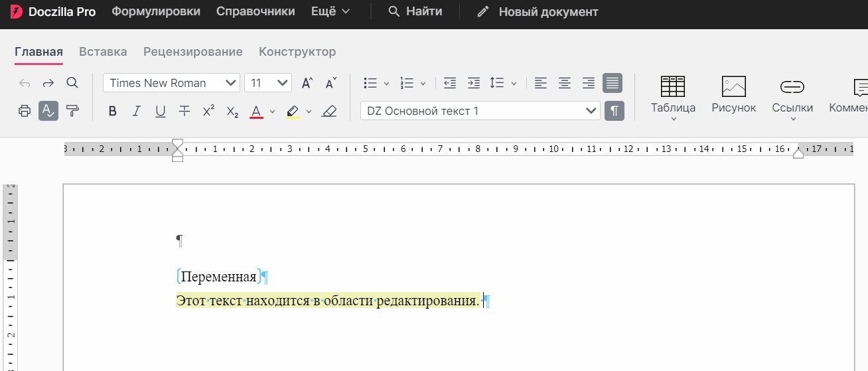The height and width of the screenshot is (371, 868).
Task: Redo the last action
Action: click(x=48, y=83)
